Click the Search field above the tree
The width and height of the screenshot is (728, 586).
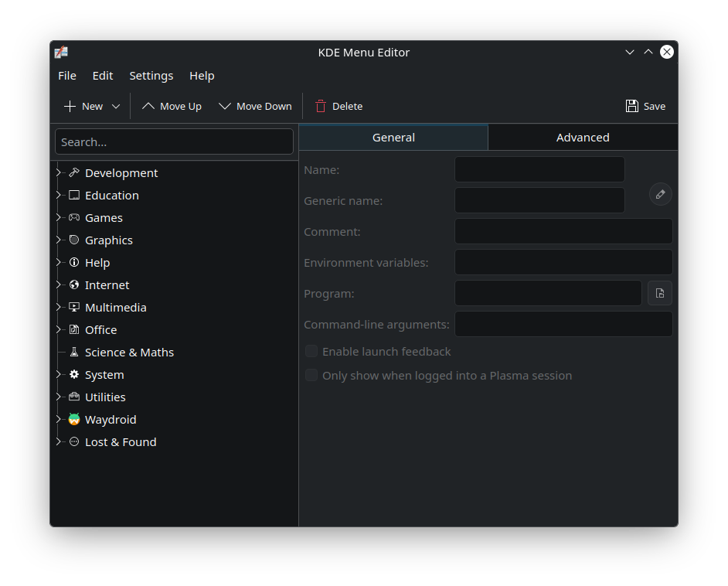pyautogui.click(x=174, y=142)
